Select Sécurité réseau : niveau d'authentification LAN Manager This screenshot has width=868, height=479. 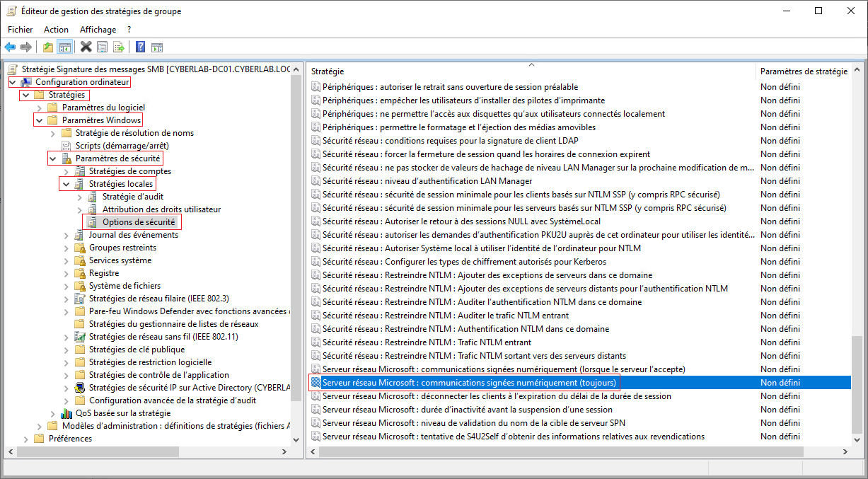pyautogui.click(x=427, y=181)
